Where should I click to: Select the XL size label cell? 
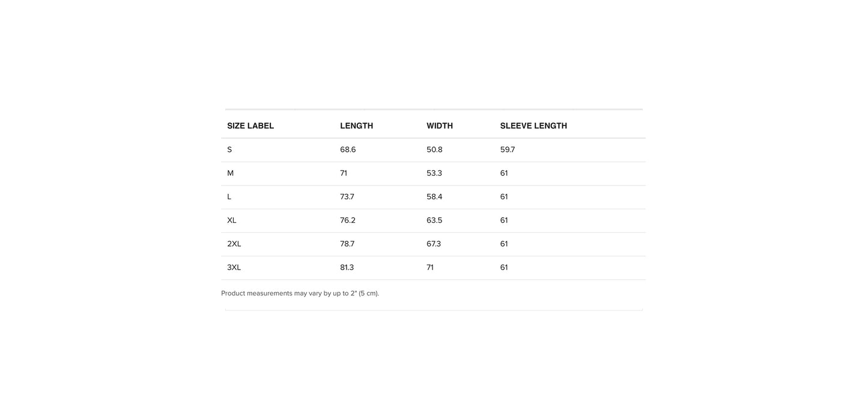pos(232,220)
